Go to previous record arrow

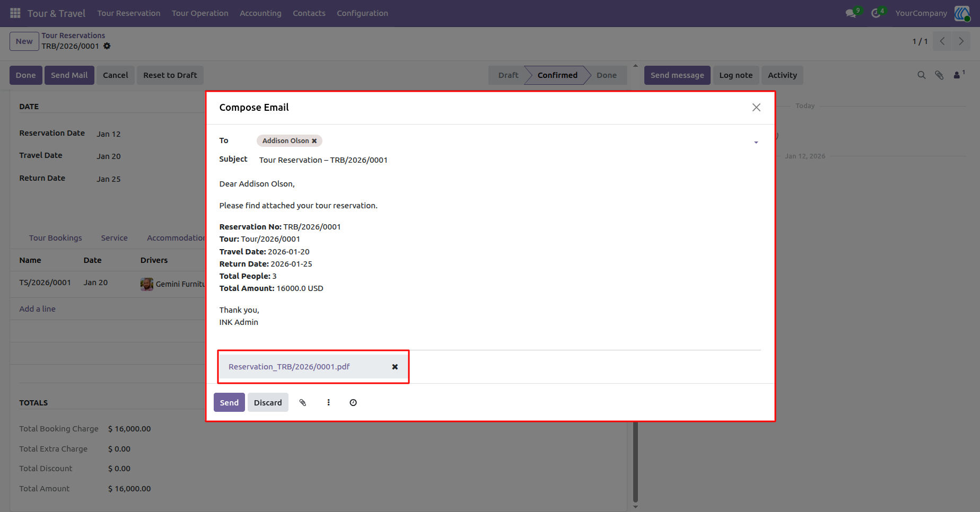[942, 41]
